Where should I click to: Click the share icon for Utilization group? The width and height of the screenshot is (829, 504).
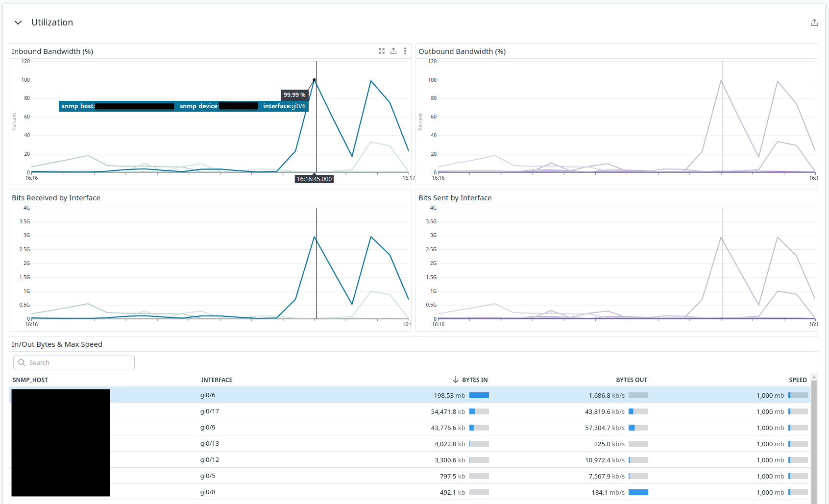pyautogui.click(x=814, y=23)
